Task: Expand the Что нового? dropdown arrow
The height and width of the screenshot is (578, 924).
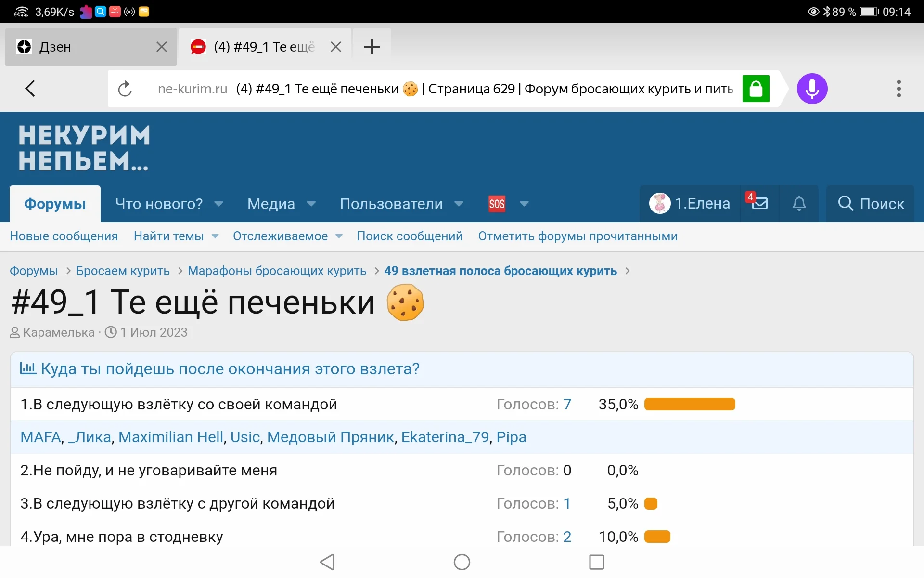Action: tap(219, 204)
